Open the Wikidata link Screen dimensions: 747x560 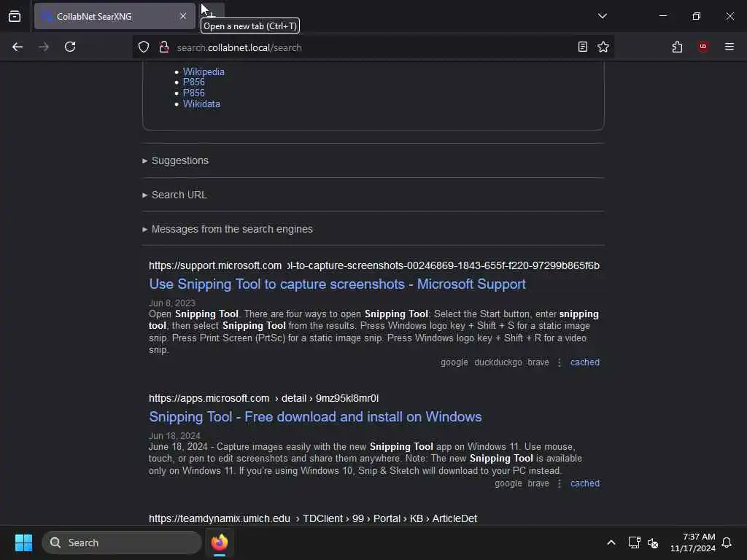coord(201,104)
